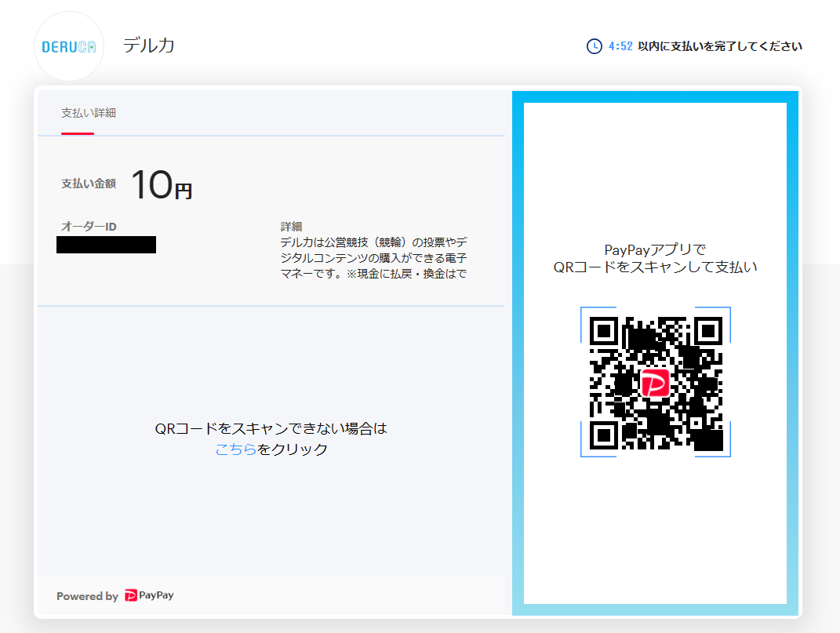Click the DERUCA circular logo
Viewport: 840px width, 633px height.
pyautogui.click(x=68, y=45)
